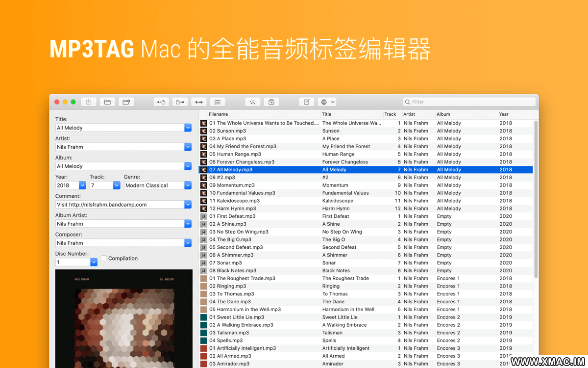Open the Year dropdown showing 2018
Viewport: 588px width, 368px height.
point(82,185)
